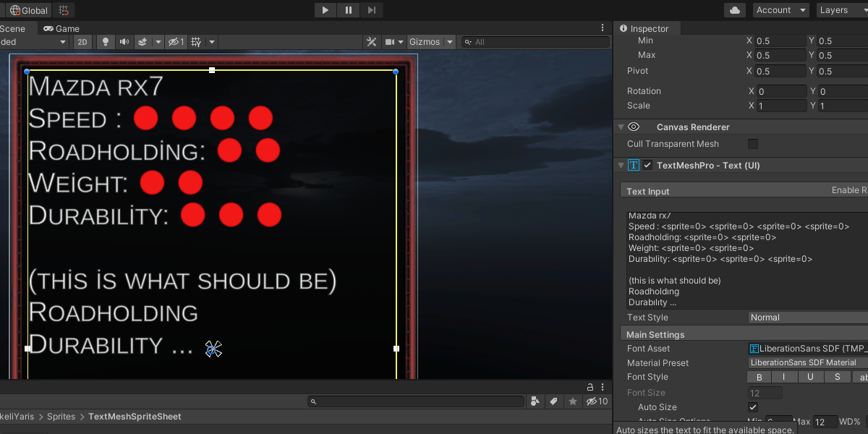The image size is (868, 434).
Task: Click the Max X value field
Action: (x=780, y=56)
